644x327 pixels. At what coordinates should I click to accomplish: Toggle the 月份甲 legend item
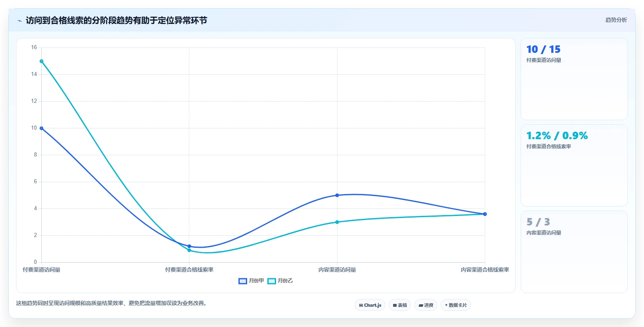[251, 281]
